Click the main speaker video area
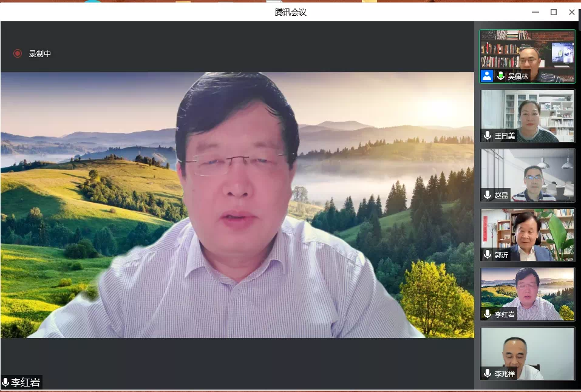This screenshot has width=581, height=392. (x=237, y=205)
